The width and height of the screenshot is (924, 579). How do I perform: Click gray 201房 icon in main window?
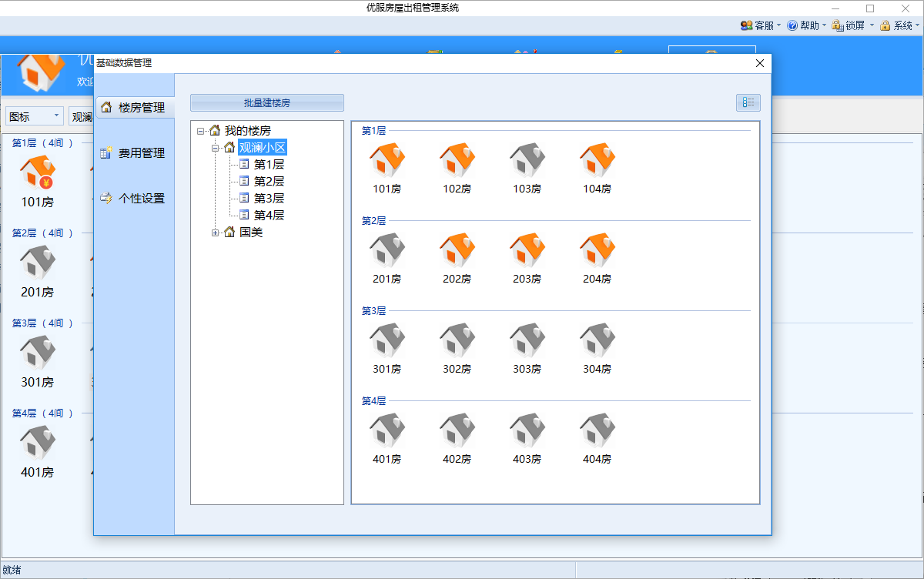pyautogui.click(x=37, y=263)
